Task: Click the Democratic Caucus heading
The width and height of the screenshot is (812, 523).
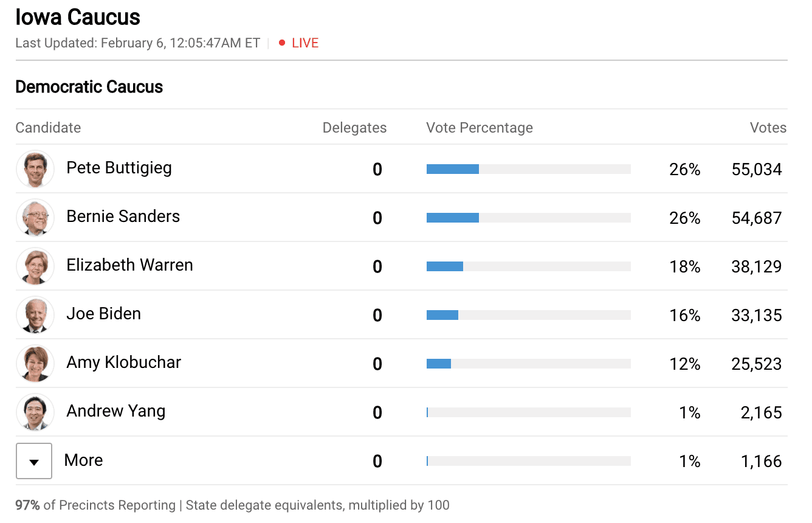Action: click(89, 87)
